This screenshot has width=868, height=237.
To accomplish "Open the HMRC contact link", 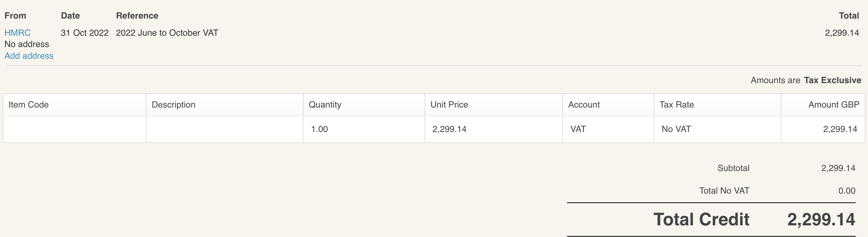I will click(x=18, y=33).
